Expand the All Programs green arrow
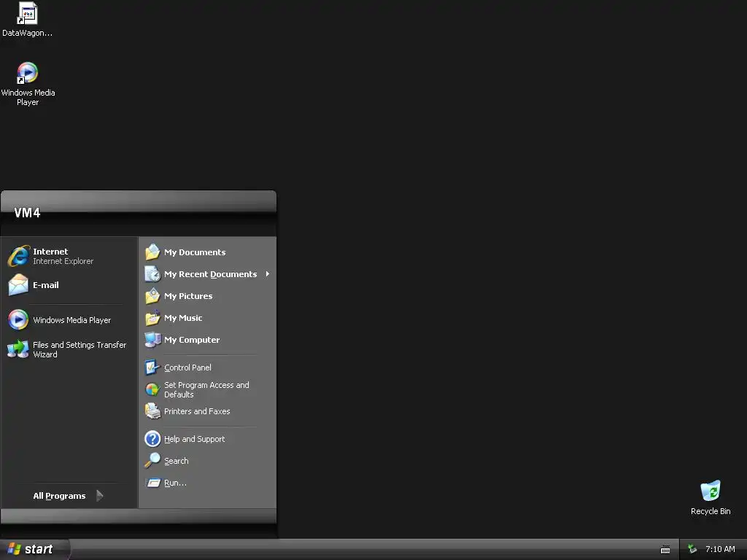Viewport: 747px width, 560px height. click(99, 496)
